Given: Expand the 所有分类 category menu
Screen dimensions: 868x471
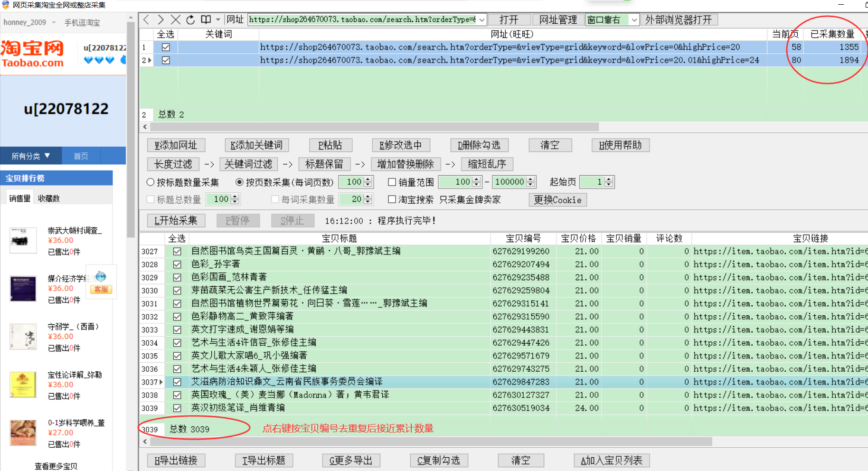Looking at the screenshot, I should [31, 156].
